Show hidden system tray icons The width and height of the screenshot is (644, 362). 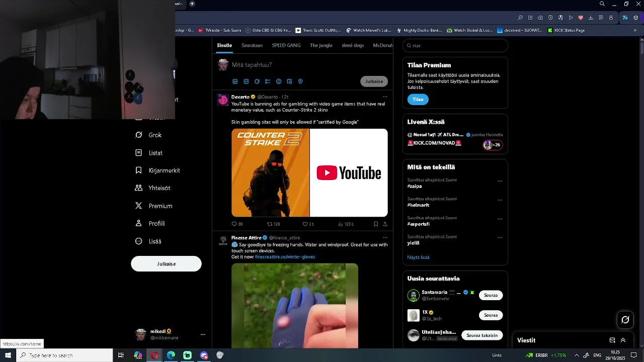(x=577, y=355)
